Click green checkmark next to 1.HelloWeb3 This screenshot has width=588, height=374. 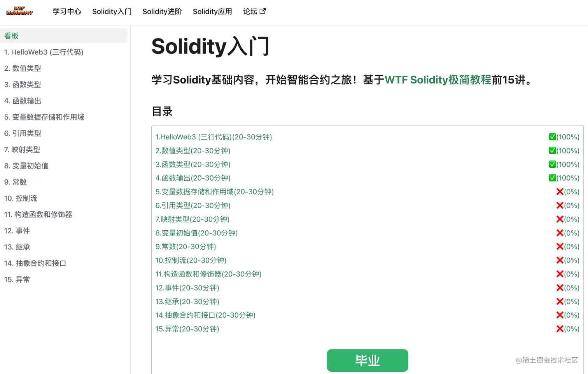pyautogui.click(x=552, y=137)
